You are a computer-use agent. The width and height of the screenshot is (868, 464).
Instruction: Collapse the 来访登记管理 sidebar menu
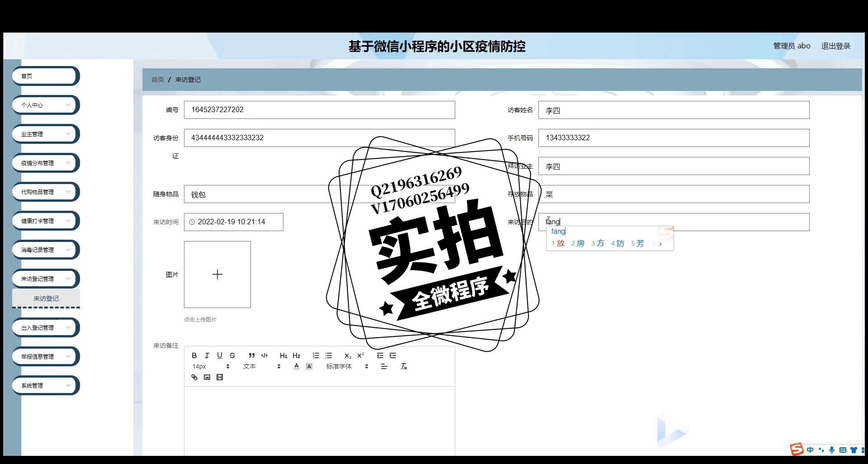[x=46, y=279]
